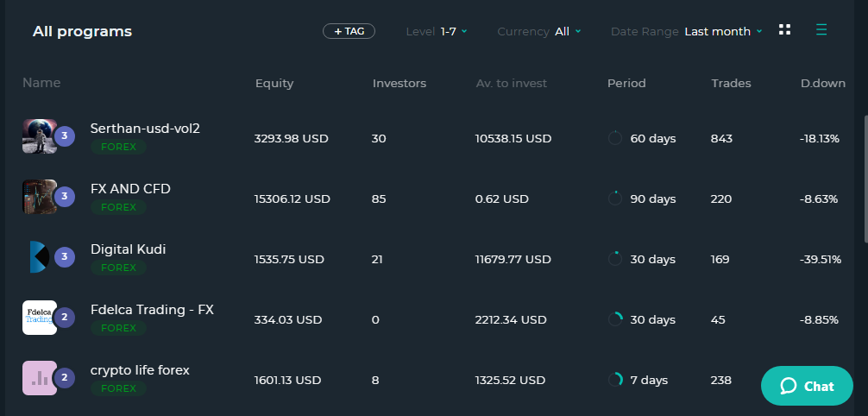Sort by Investors column header

399,84
